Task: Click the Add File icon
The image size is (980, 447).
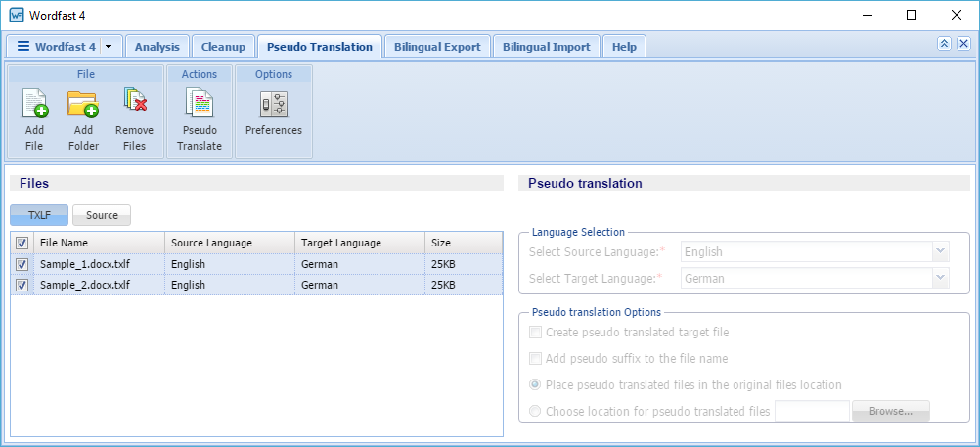Action: pos(35,104)
